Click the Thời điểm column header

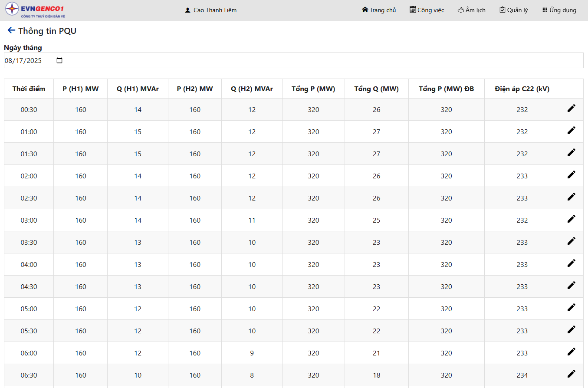pos(29,89)
